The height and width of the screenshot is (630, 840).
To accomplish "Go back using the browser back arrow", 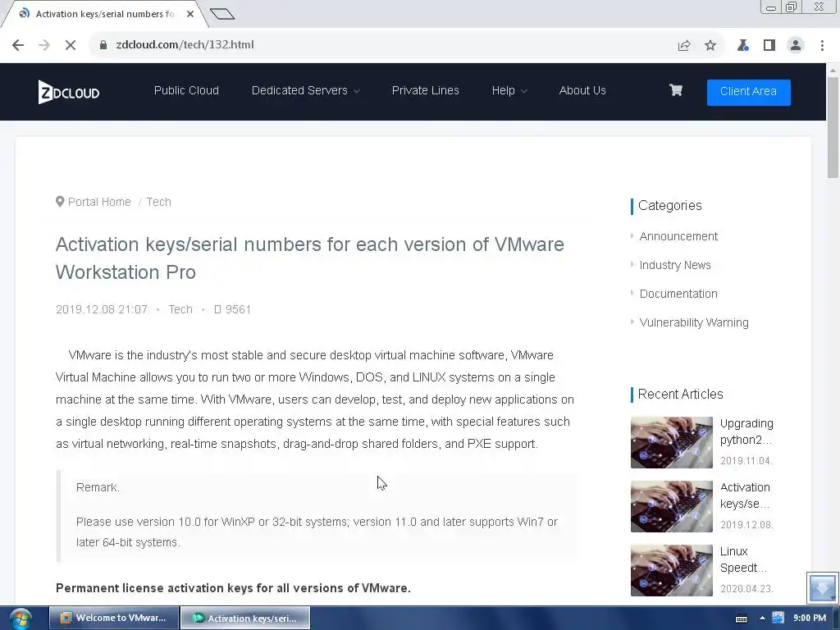I will (18, 45).
